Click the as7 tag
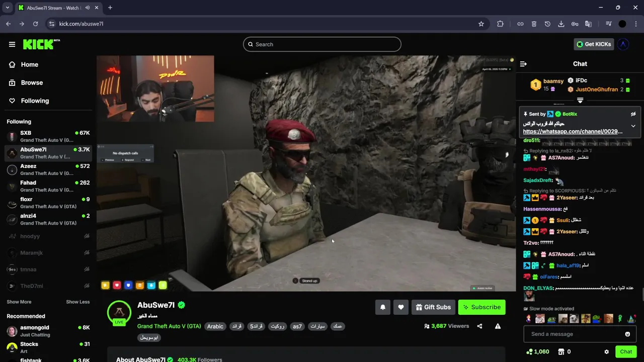The image size is (644, 362). pos(297,326)
